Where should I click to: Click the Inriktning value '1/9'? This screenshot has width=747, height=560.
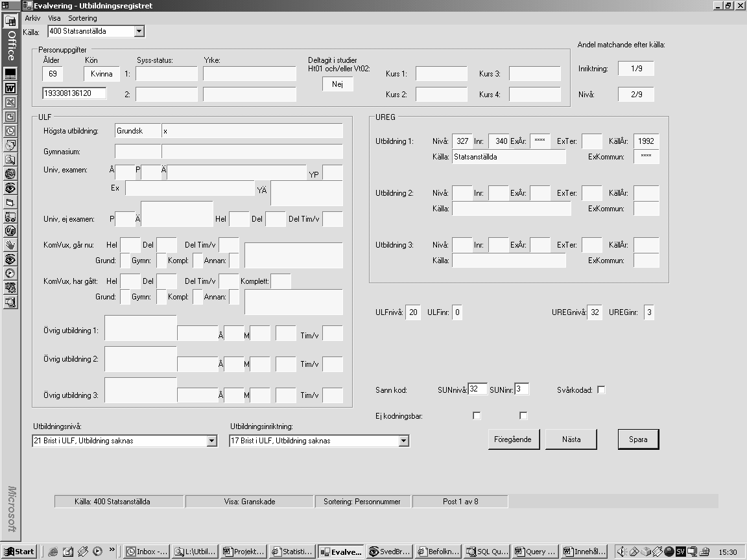point(636,69)
